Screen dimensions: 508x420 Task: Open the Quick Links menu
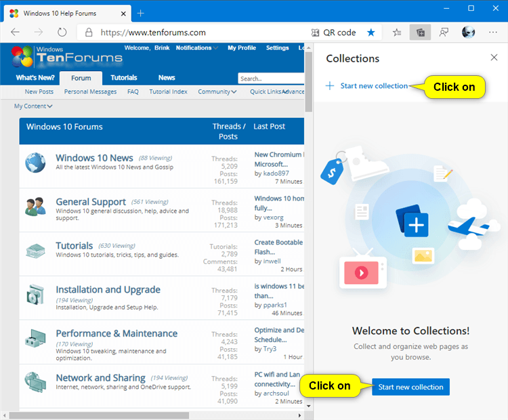pos(266,91)
